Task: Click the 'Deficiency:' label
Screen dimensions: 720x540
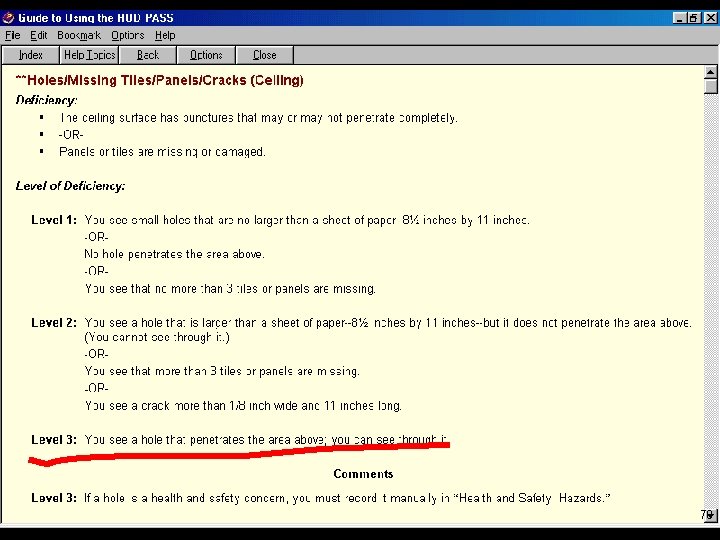Action: 46,100
